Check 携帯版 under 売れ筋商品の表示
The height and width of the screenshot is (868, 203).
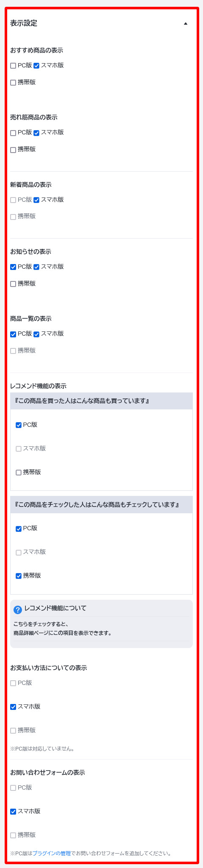tap(13, 150)
